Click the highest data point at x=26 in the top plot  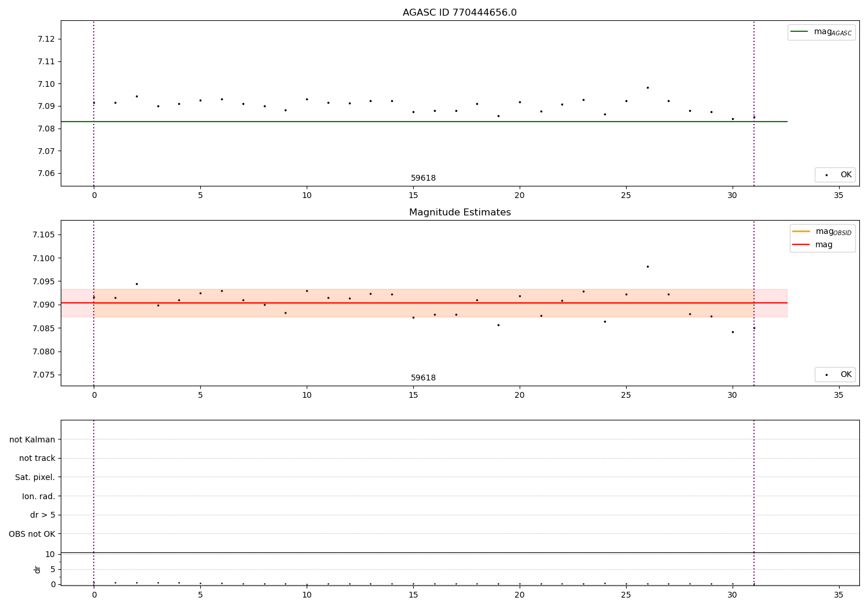(648, 87)
